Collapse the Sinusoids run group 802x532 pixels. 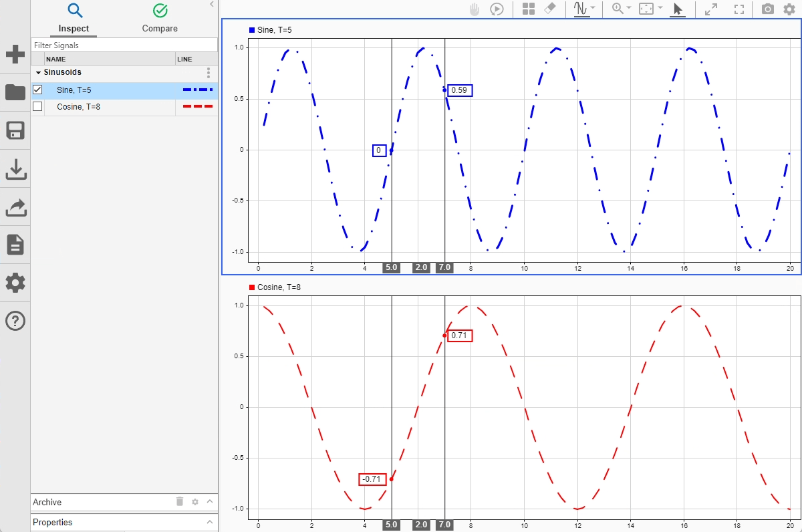tap(38, 72)
